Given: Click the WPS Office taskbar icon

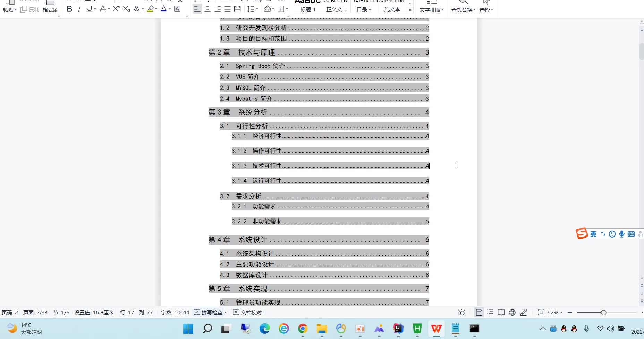Looking at the screenshot, I should click(436, 329).
